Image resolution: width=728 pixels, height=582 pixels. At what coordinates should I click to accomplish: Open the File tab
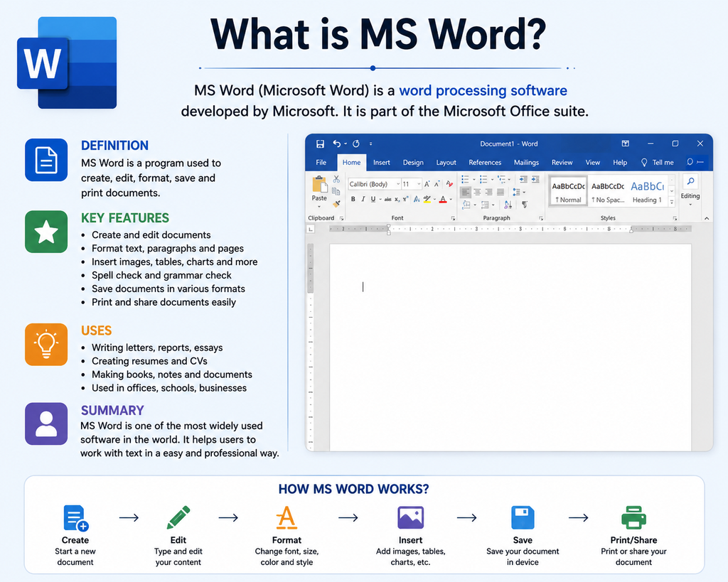pos(321,163)
